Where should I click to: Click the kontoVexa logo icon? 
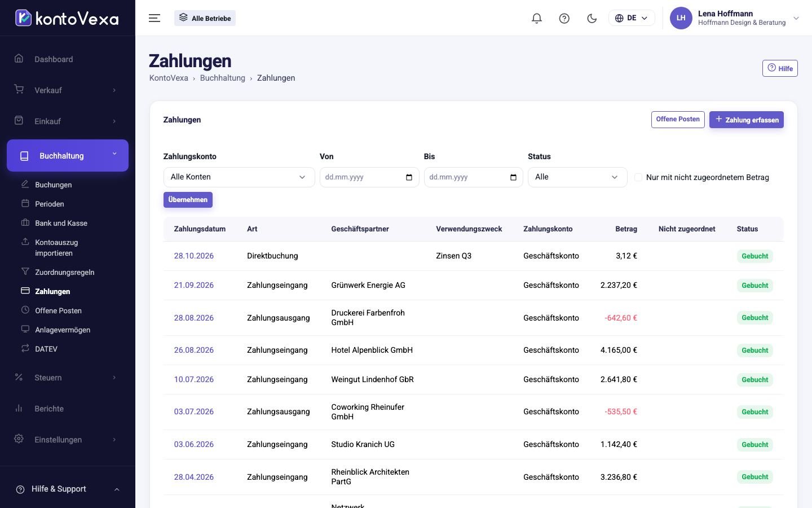point(23,18)
